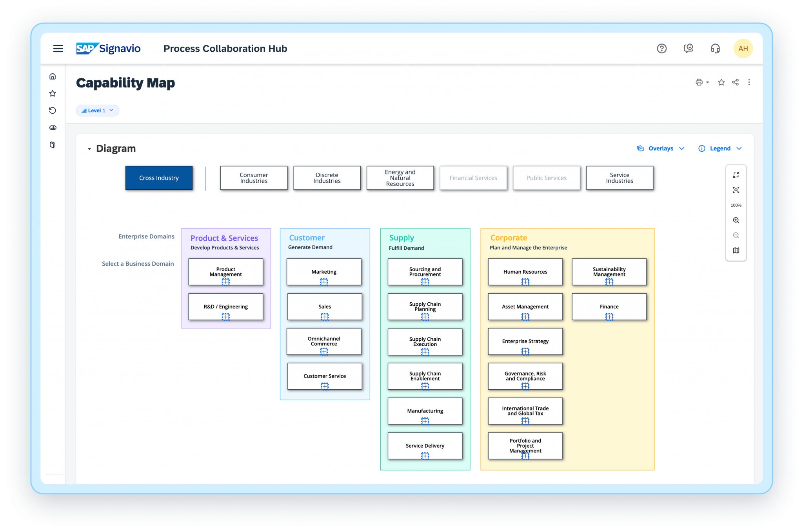Image resolution: width=803 pixels, height=532 pixels.
Task: Fit the diagram to screen
Action: [736, 190]
